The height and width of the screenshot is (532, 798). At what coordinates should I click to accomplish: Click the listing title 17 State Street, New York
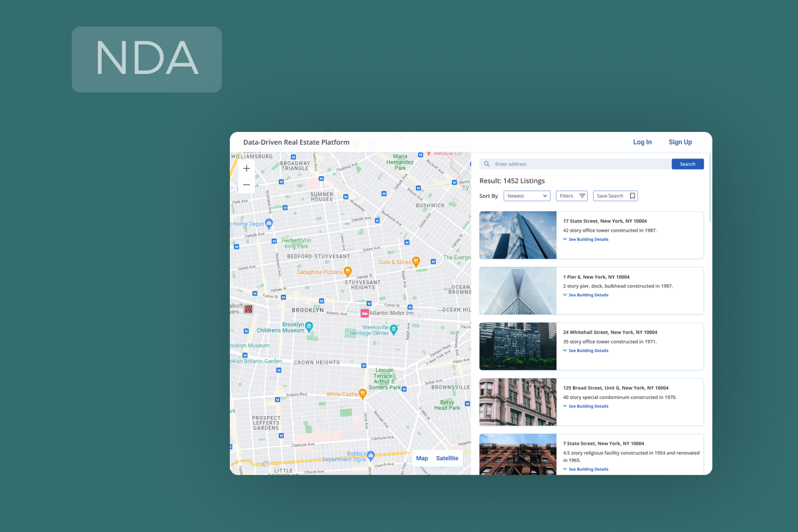pyautogui.click(x=605, y=221)
